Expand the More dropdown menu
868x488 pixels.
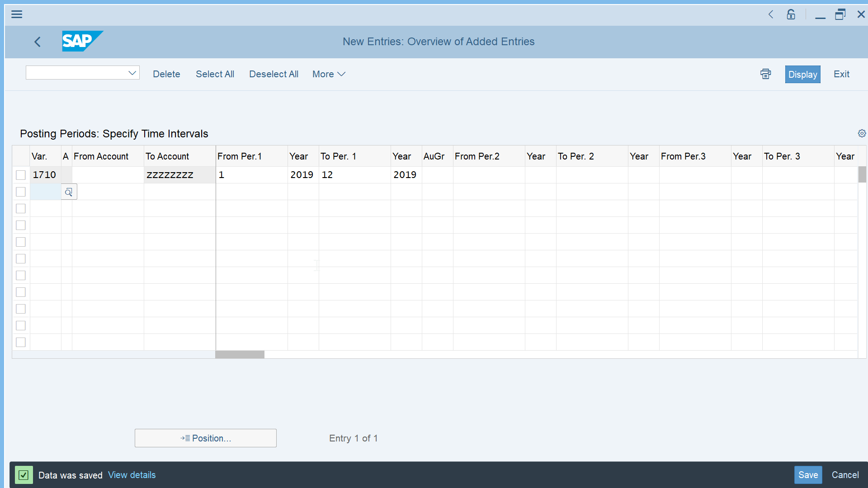tap(329, 74)
